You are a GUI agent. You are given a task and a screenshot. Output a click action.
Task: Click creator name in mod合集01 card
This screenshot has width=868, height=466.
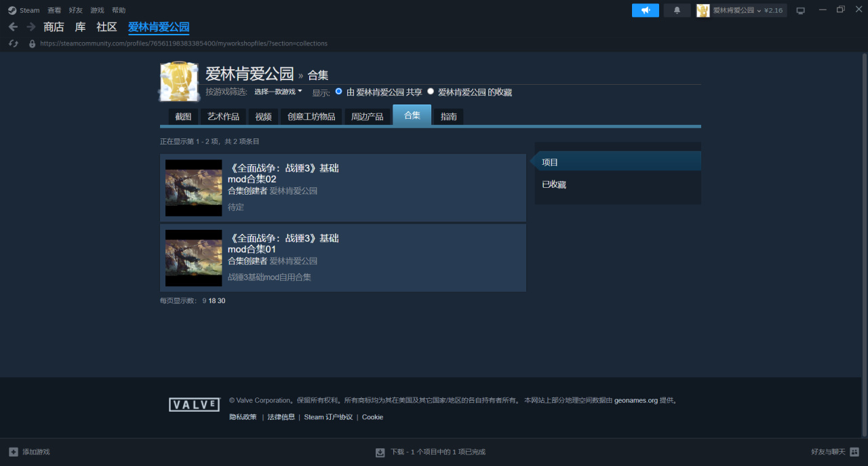tap(293, 261)
